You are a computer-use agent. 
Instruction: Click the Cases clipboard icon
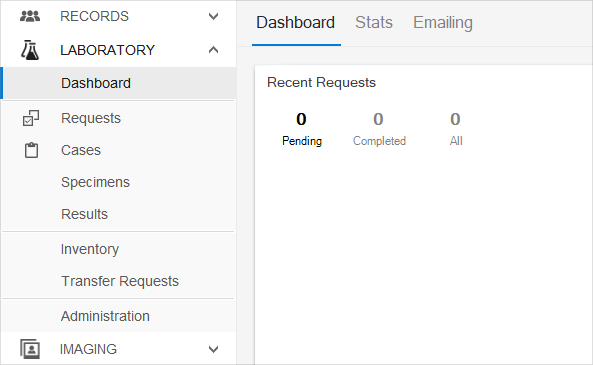click(x=31, y=150)
